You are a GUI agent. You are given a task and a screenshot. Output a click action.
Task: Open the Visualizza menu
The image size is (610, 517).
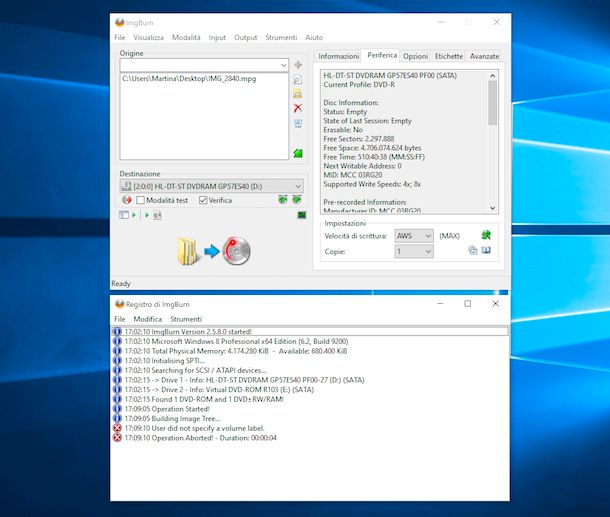coord(148,37)
